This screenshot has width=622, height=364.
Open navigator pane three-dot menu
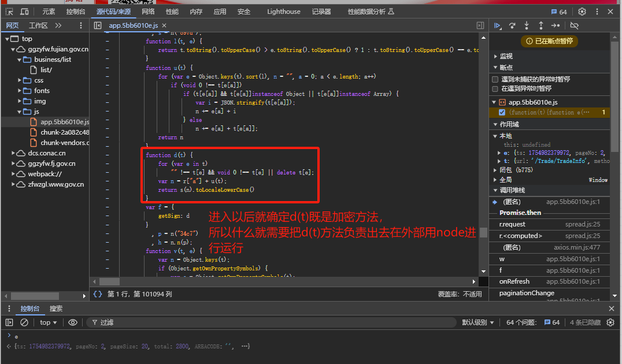[81, 25]
